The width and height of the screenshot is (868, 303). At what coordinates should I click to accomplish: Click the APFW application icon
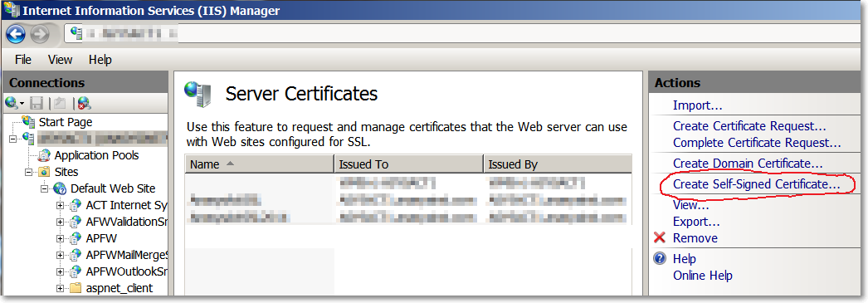(76, 239)
